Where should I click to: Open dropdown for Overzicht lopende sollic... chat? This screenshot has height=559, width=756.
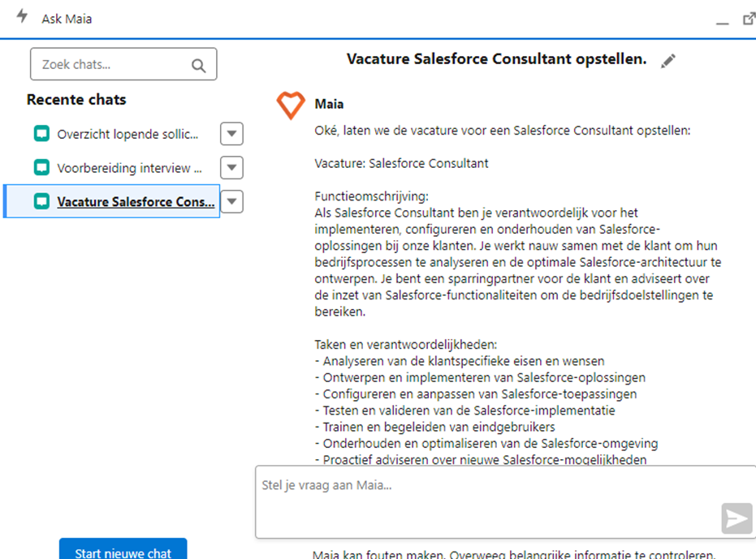click(x=231, y=134)
